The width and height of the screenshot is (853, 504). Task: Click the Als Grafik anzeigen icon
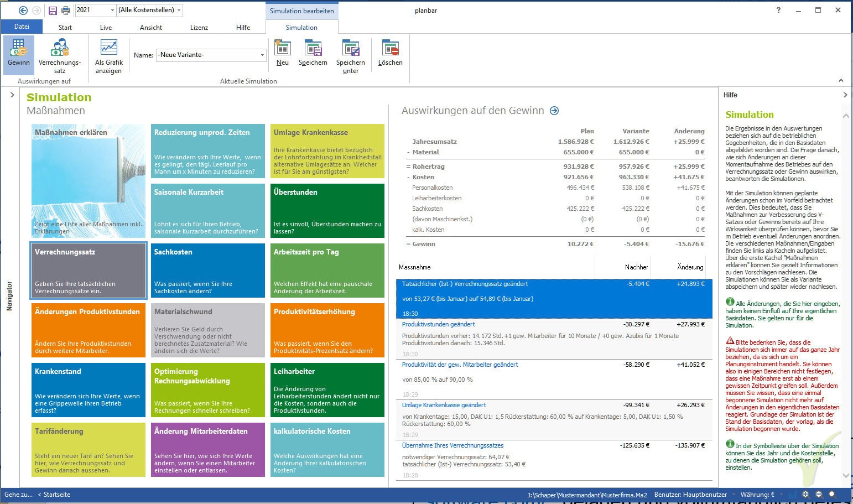108,54
